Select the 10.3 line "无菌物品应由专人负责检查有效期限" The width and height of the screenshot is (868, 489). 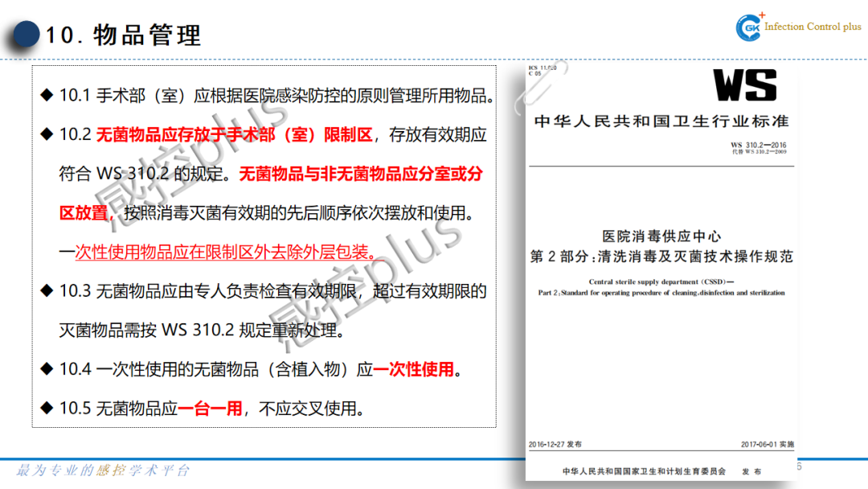pyautogui.click(x=227, y=291)
